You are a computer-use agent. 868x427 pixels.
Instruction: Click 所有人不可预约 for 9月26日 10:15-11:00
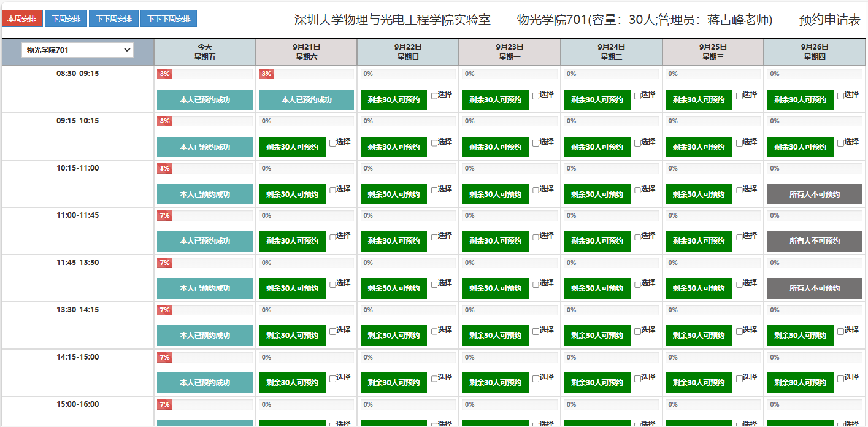click(814, 194)
